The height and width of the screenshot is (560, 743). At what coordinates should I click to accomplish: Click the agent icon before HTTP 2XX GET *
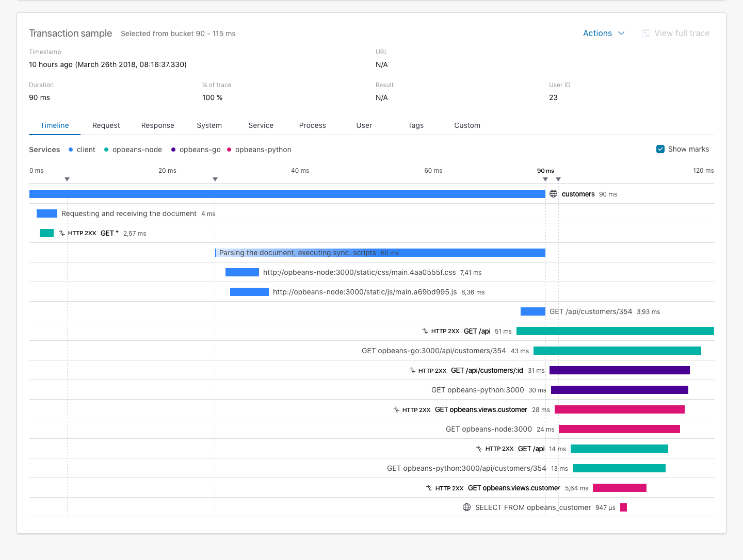[61, 233]
